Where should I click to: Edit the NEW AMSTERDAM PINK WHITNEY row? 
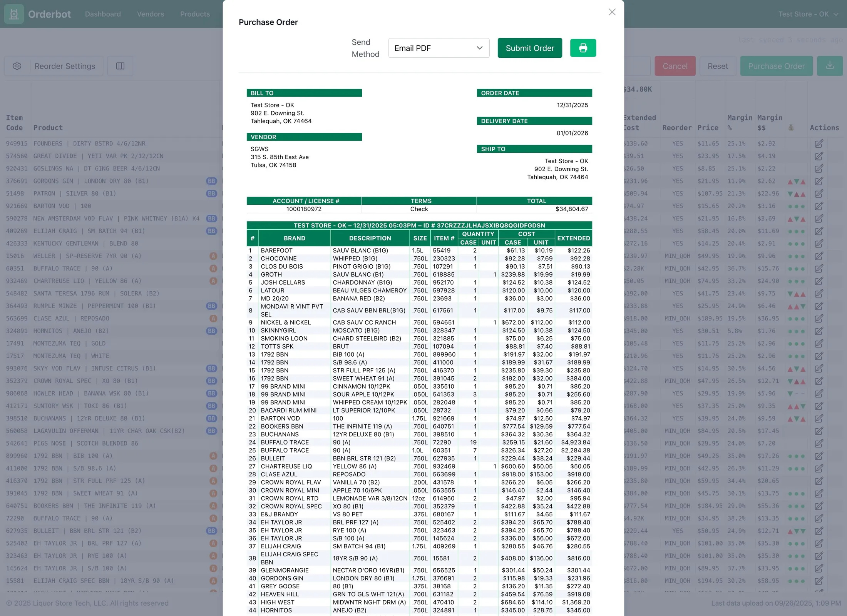819,219
